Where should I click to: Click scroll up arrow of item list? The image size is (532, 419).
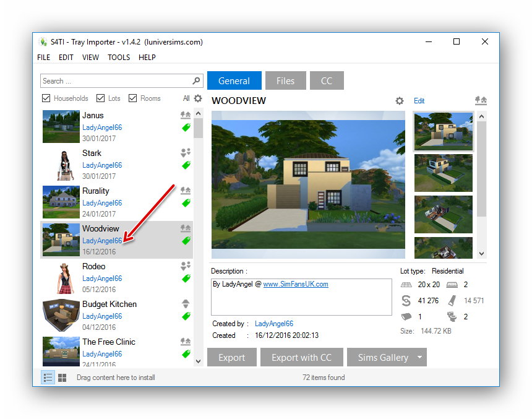(199, 113)
